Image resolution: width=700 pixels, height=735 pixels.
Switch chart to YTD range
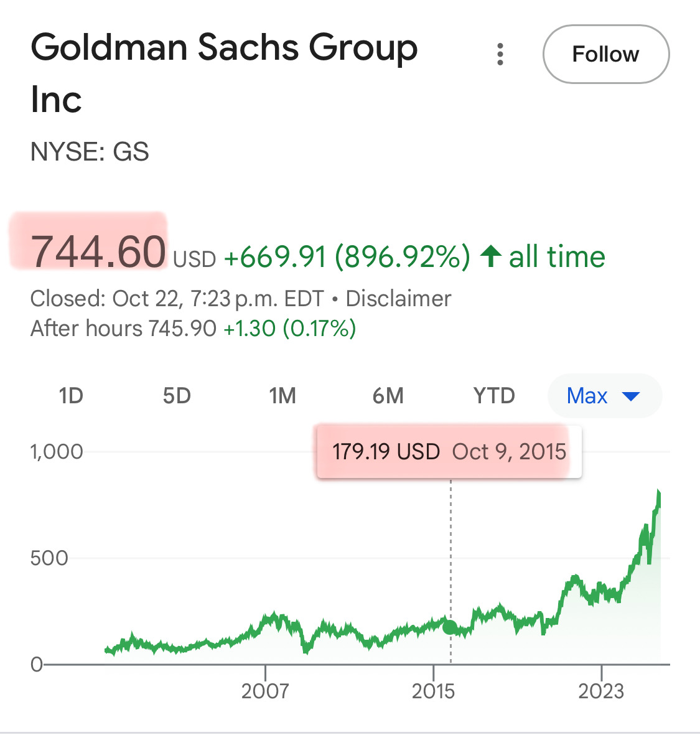pos(494,396)
